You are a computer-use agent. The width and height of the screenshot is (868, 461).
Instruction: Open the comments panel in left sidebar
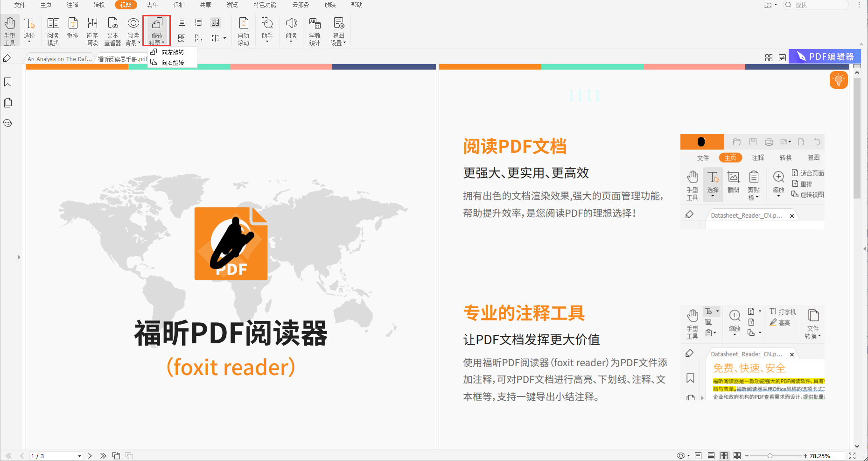8,123
